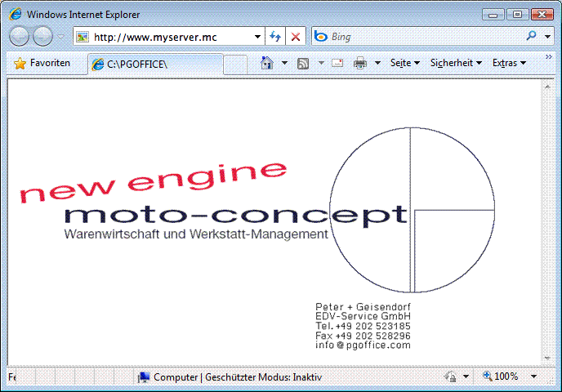Select the C:\PGOFFICE\ tab

(x=155, y=64)
